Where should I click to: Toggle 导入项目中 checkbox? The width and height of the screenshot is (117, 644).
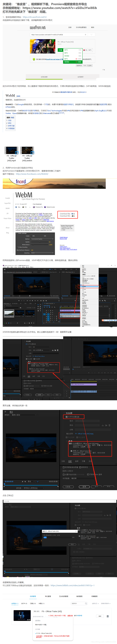point(64,471)
